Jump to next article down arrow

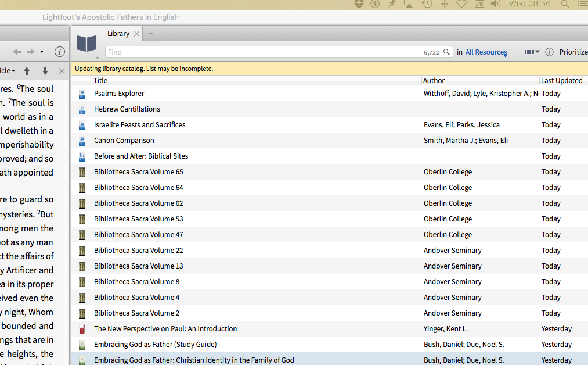(x=45, y=70)
